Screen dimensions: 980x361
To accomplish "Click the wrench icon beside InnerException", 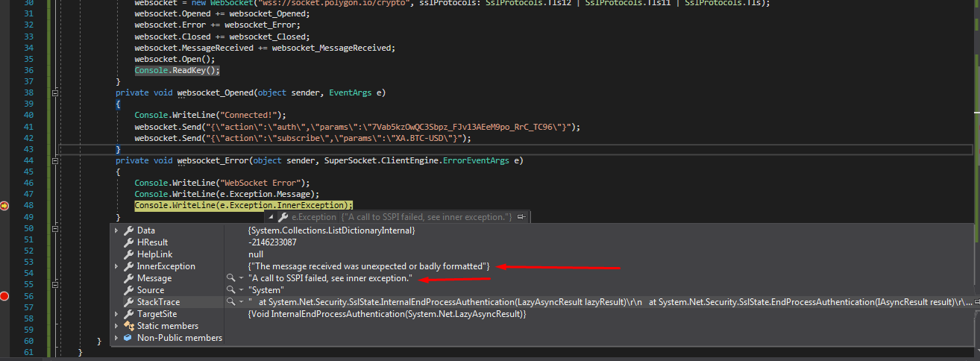I will (128, 266).
